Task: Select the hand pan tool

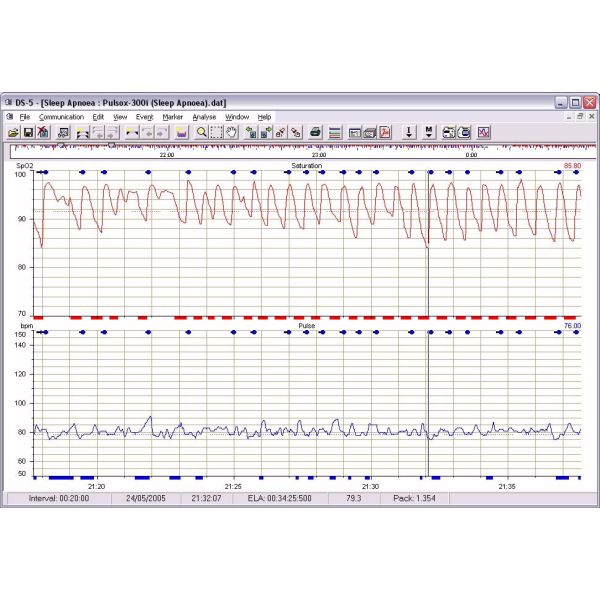Action: coord(231,133)
